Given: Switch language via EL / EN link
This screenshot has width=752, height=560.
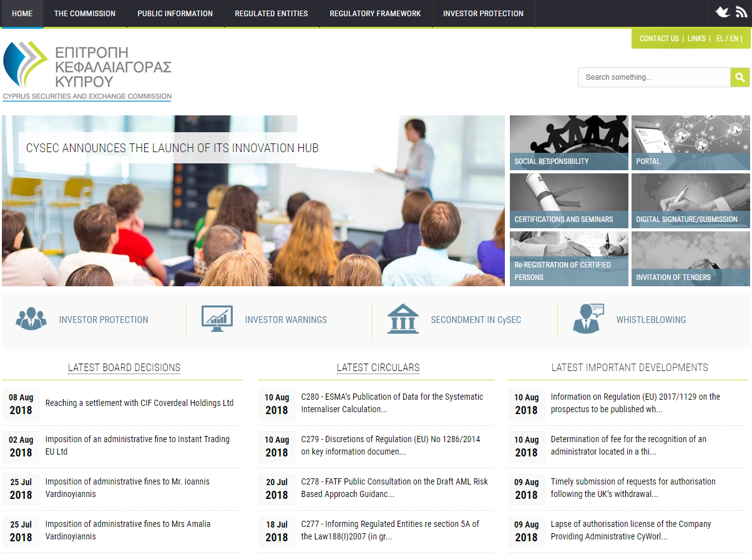Looking at the screenshot, I should point(727,39).
